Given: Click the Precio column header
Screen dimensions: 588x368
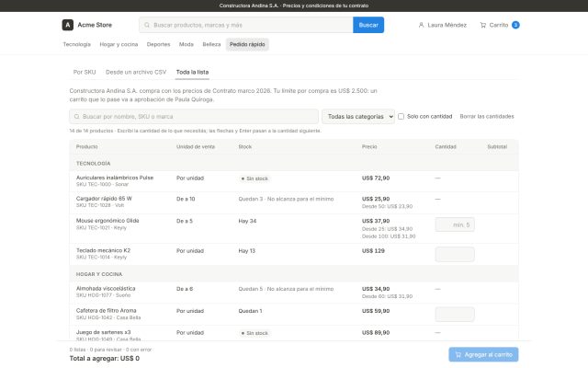Looking at the screenshot, I should pyautogui.click(x=369, y=146).
